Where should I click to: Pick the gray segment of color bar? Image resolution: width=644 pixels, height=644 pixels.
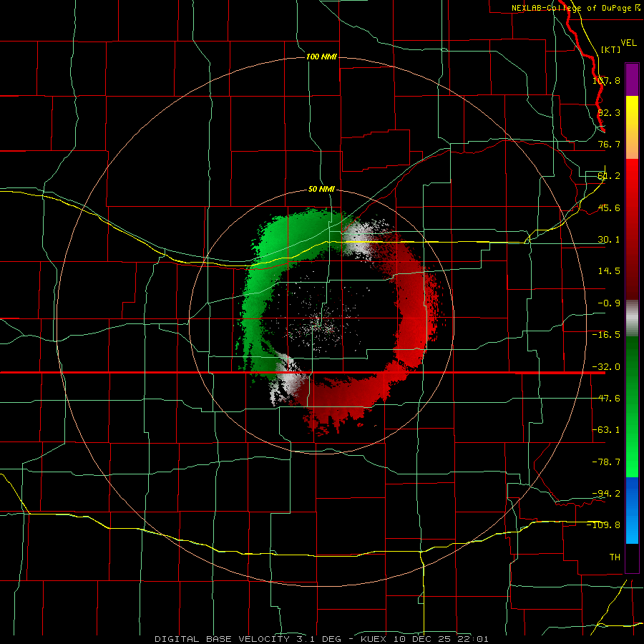632,318
